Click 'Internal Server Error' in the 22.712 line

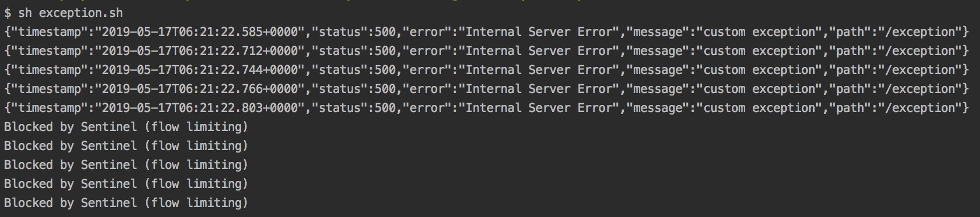click(x=539, y=51)
